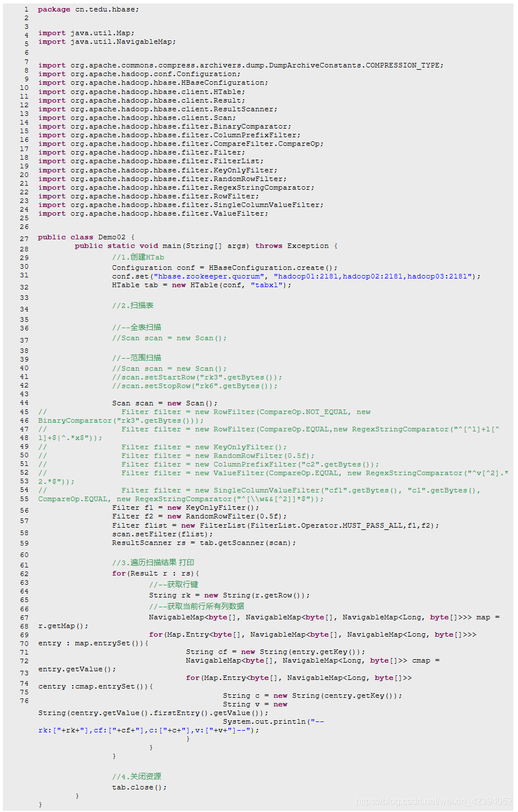Click the filter.RandomRowFilter import line

tap(163, 179)
